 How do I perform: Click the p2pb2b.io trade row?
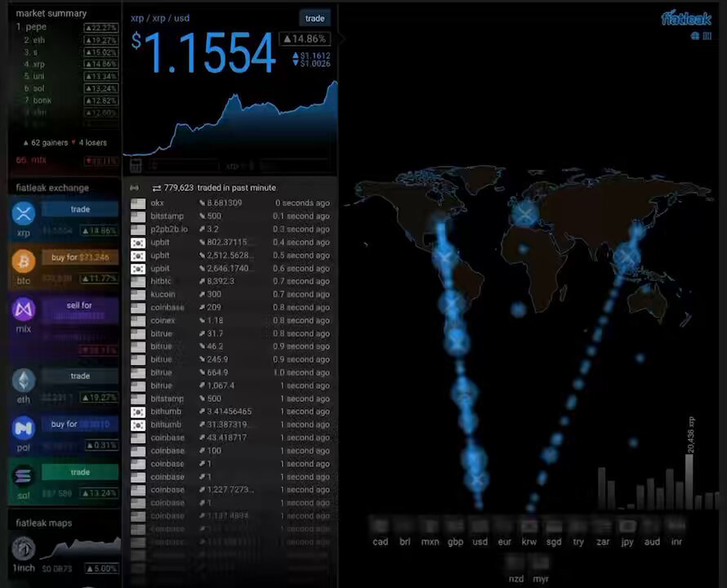[x=230, y=229]
